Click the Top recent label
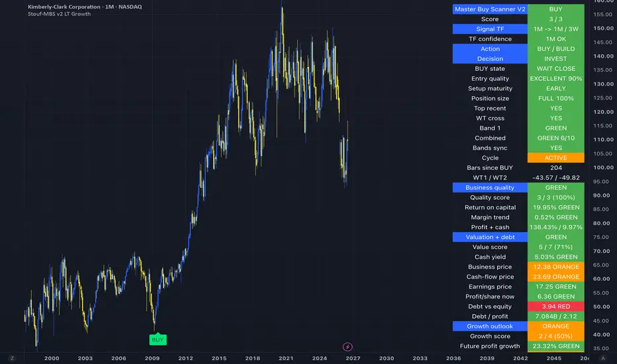This screenshot has width=617, height=364. (490, 109)
